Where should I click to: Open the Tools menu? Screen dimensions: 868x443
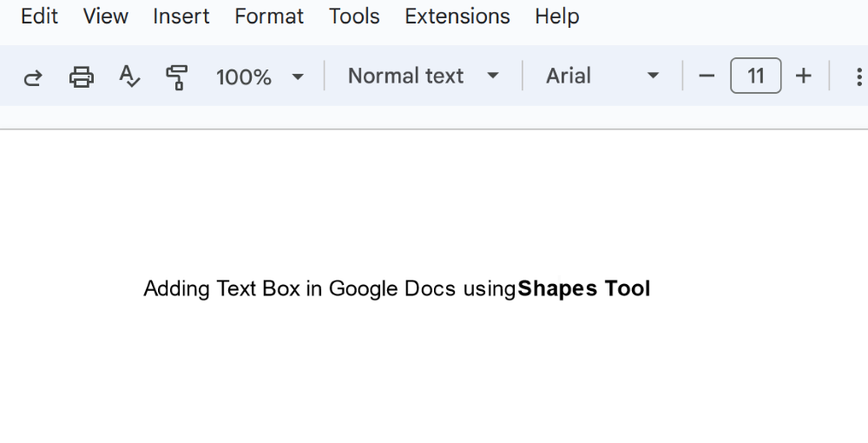(354, 17)
